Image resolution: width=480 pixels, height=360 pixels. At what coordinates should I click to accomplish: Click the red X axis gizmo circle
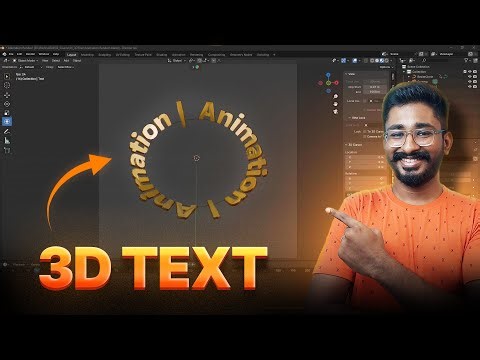336,83
